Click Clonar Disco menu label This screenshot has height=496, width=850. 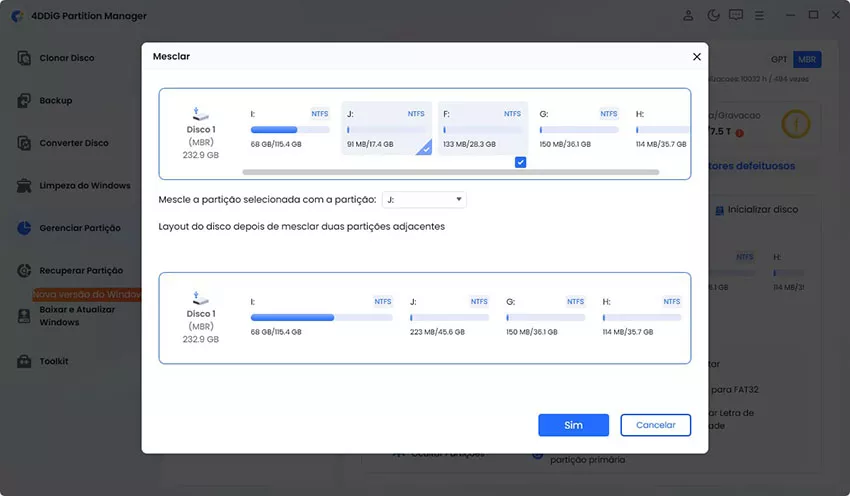point(67,58)
